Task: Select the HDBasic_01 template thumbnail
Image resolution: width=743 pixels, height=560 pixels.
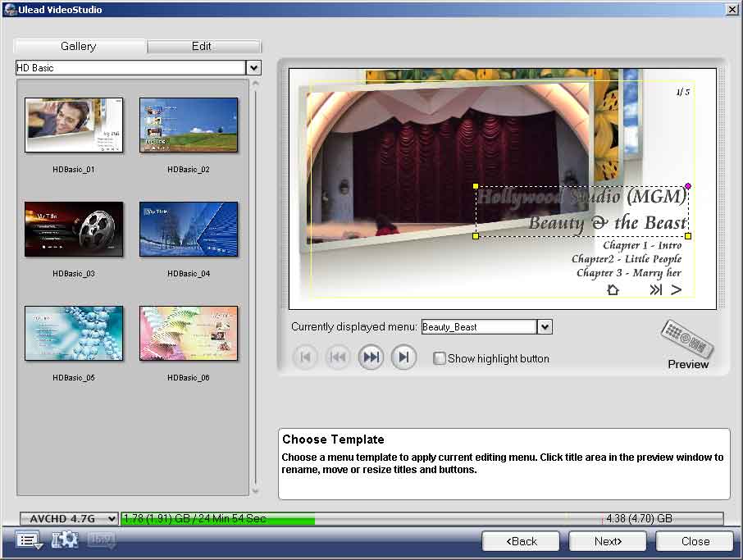Action: [74, 125]
